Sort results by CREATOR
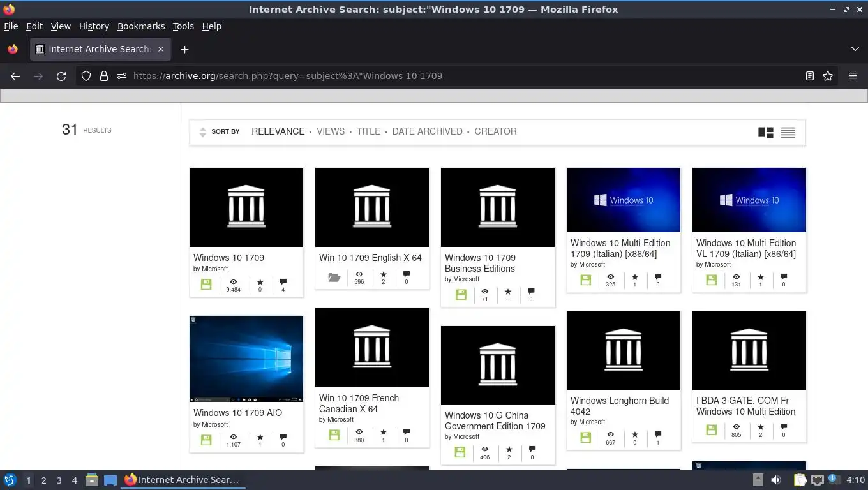Screen dimensions: 868x490 [496, 131]
